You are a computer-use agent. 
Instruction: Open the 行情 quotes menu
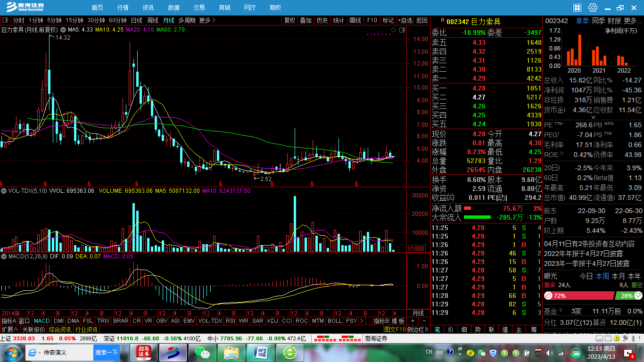pyautogui.click(x=123, y=8)
